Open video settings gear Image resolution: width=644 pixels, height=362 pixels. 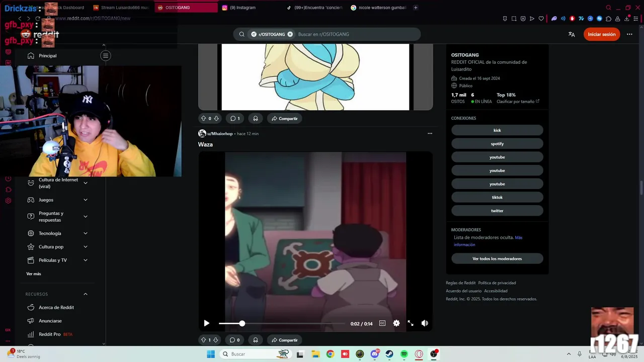click(396, 323)
